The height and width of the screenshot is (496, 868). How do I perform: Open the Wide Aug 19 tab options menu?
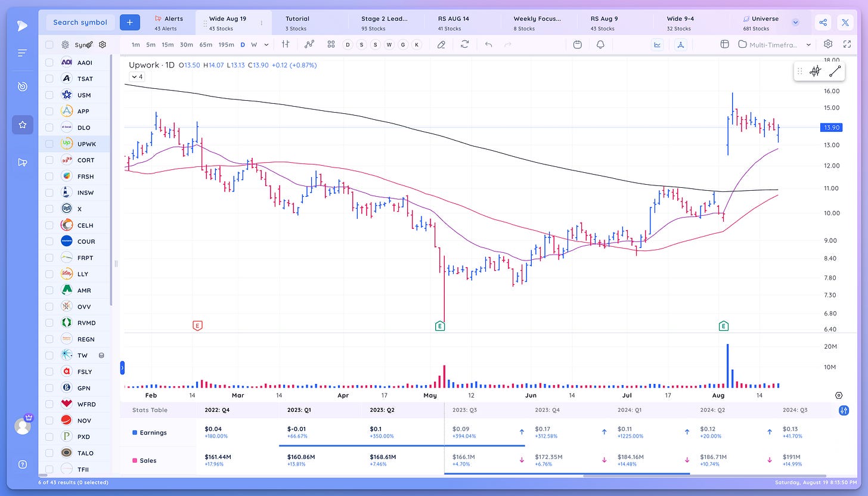[261, 23]
